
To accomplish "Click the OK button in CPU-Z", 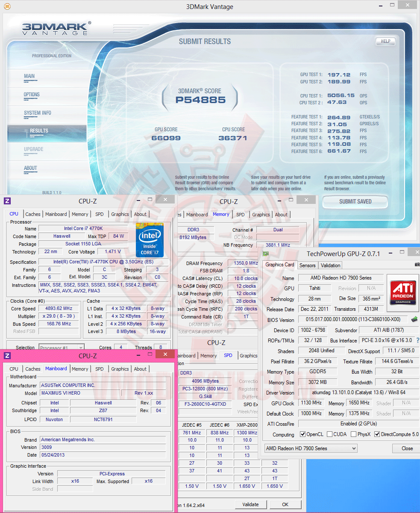I will point(285,504).
